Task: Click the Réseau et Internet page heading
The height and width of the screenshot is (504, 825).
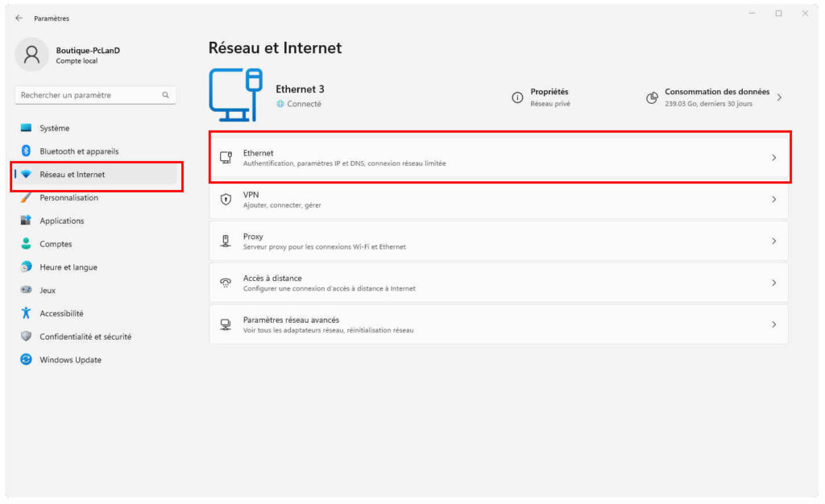Action: pyautogui.click(x=276, y=48)
